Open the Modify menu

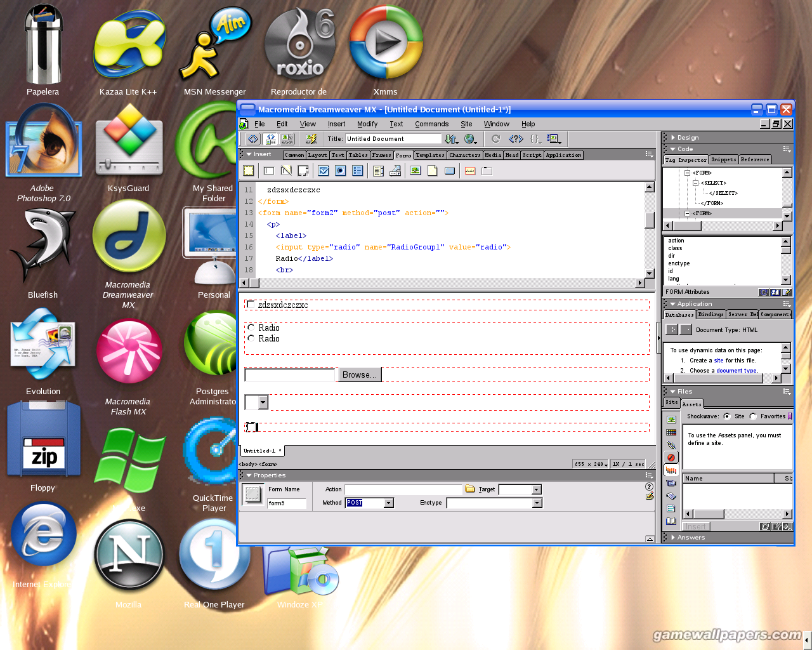point(367,124)
